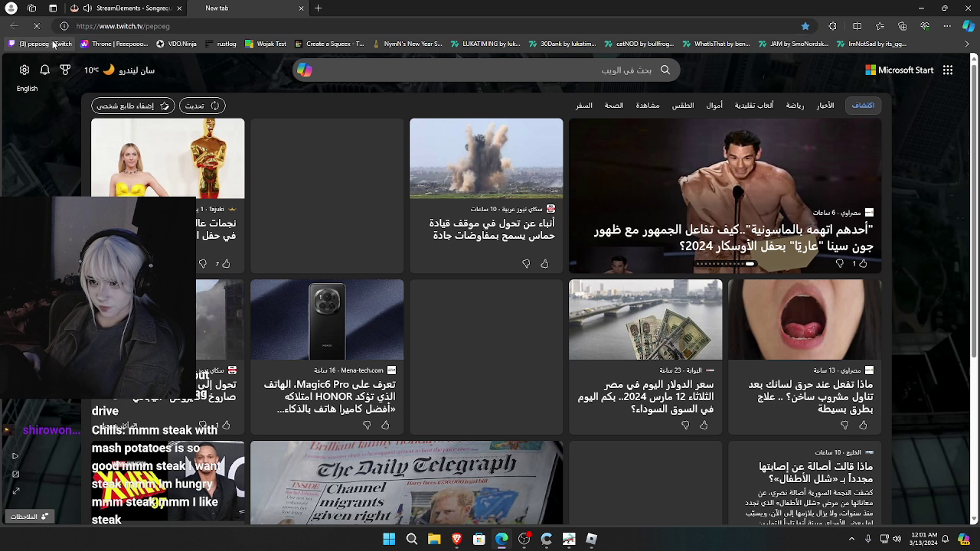Viewport: 980px width, 551px height.
Task: Expand the bookmarks bar overflow chevron
Action: click(967, 44)
